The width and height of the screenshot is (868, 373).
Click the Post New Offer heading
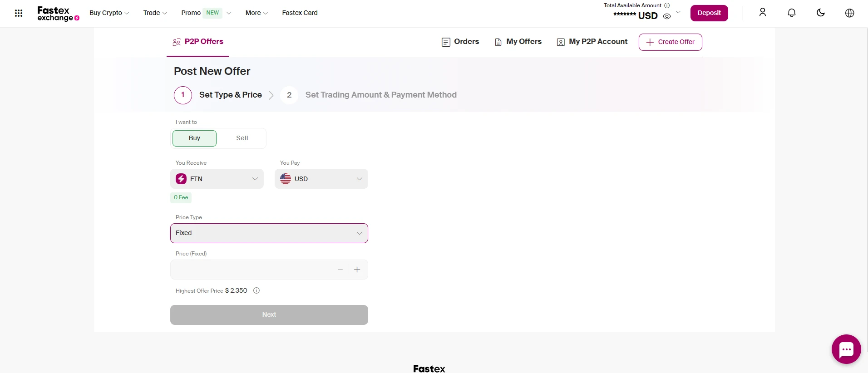pyautogui.click(x=212, y=71)
